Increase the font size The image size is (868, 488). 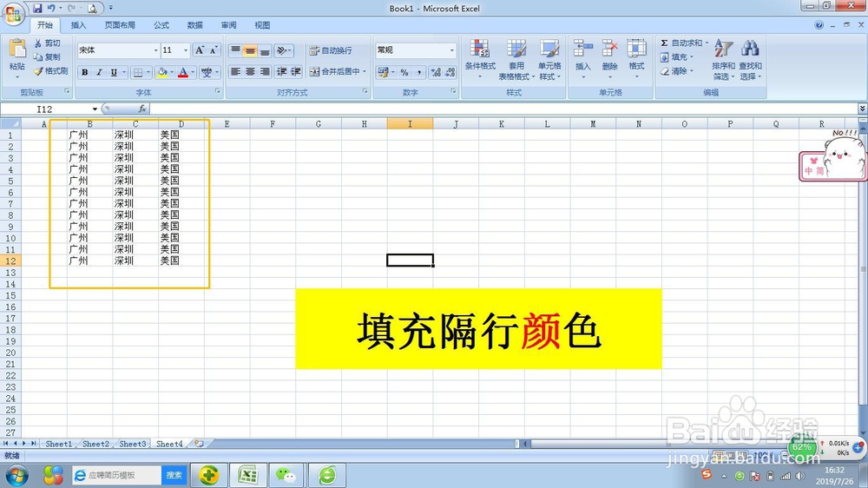pyautogui.click(x=200, y=50)
